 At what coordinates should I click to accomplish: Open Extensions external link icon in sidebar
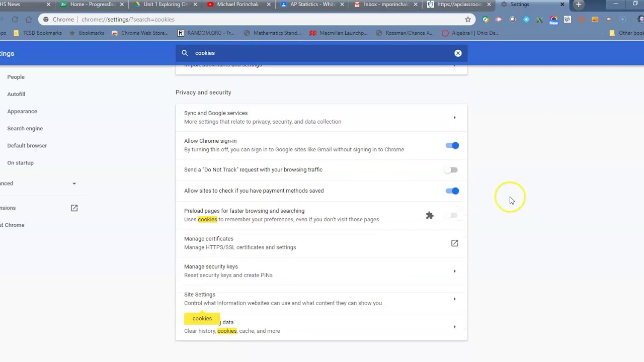(x=74, y=208)
